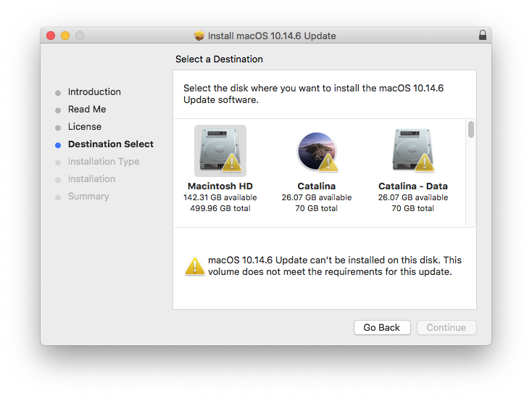The width and height of the screenshot is (532, 399).
Task: Open the Read Me step
Action: pos(87,109)
